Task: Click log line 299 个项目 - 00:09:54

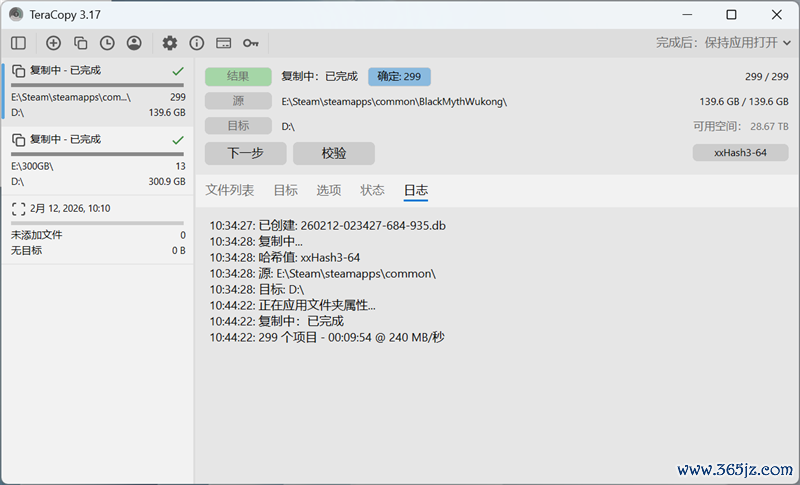Action: coord(327,337)
